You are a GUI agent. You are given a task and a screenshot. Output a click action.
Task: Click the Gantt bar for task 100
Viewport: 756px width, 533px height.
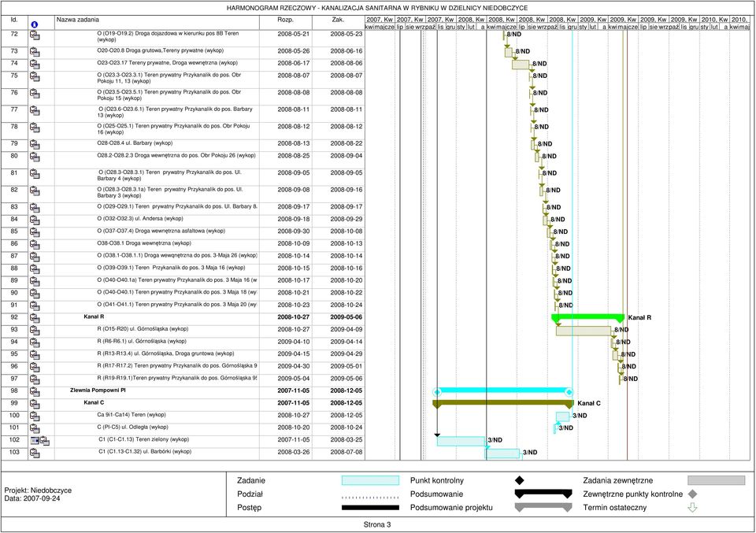point(562,416)
